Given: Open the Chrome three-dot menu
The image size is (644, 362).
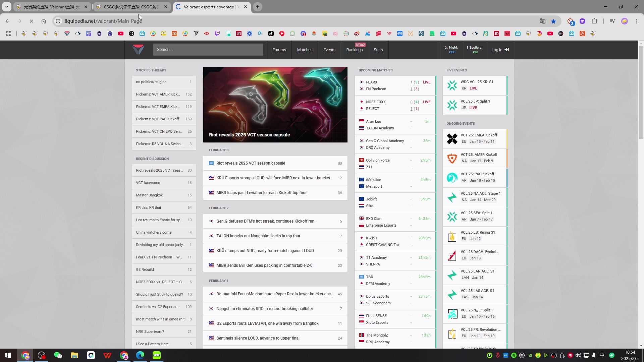Looking at the screenshot, I should [x=637, y=21].
